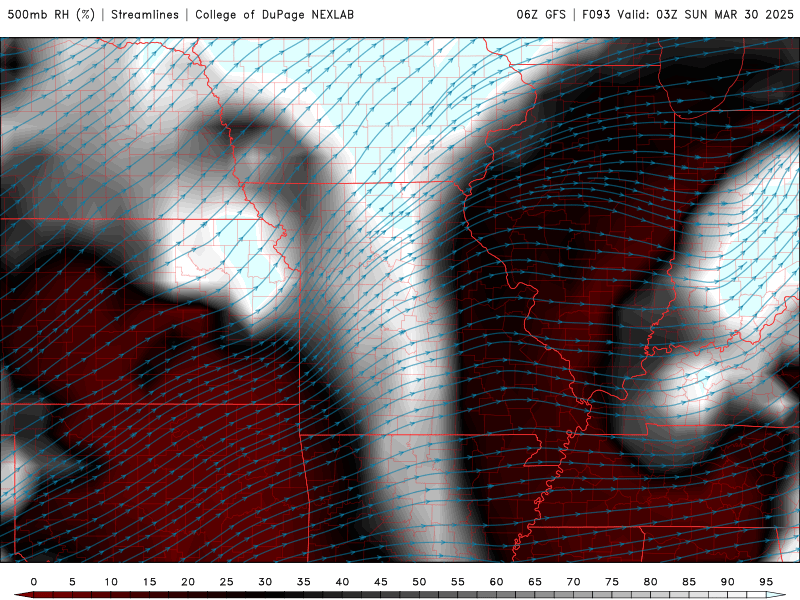800x600 pixels.
Task: Click 'Valid: 03Z SUN MAR 30 2025' text
Action: [x=705, y=15]
